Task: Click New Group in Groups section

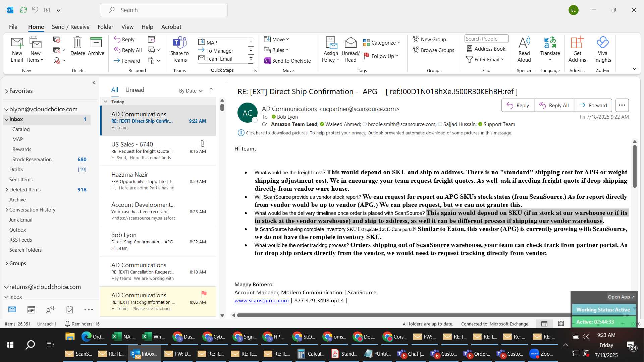Action: (429, 39)
